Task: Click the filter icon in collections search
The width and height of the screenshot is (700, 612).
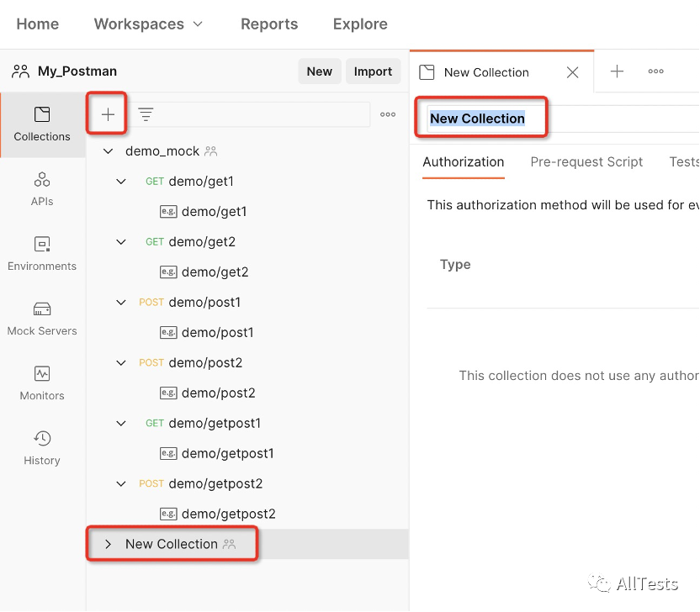Action: (x=146, y=114)
